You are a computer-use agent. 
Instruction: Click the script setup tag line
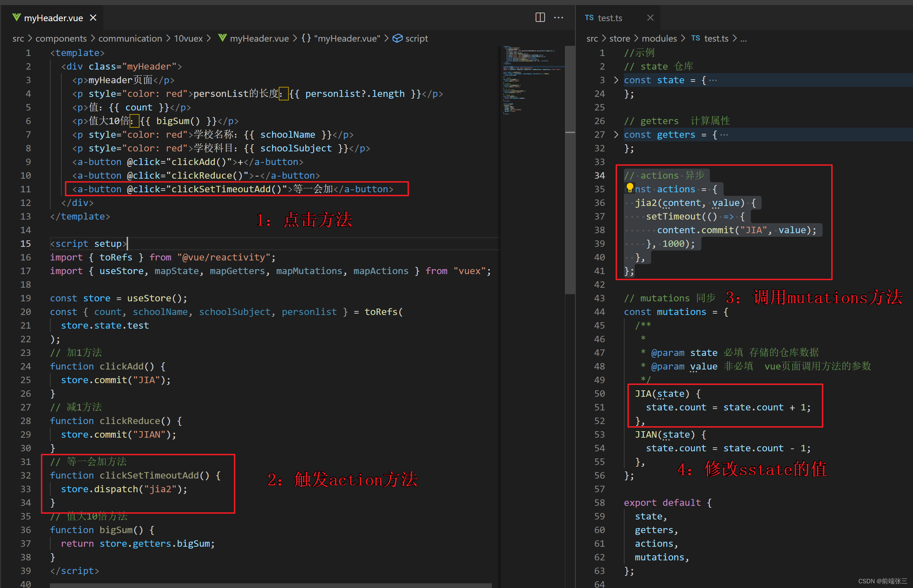pyautogui.click(x=88, y=244)
